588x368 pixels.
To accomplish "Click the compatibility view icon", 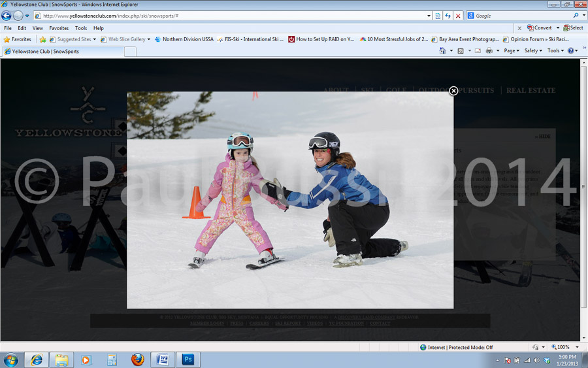I will (x=438, y=16).
